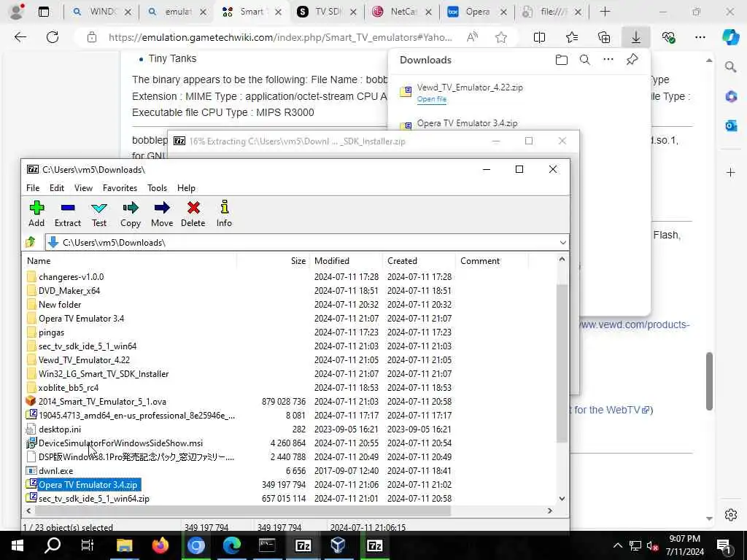Select the desktop.ini file
747x560 pixels.
click(x=60, y=429)
